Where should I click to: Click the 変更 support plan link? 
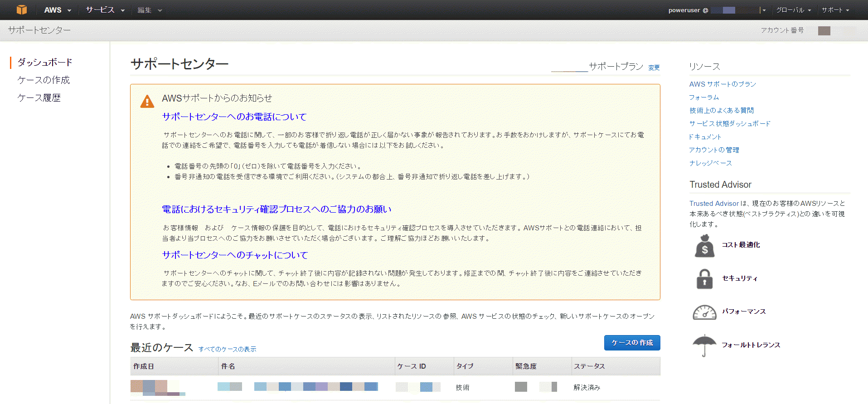tap(654, 68)
